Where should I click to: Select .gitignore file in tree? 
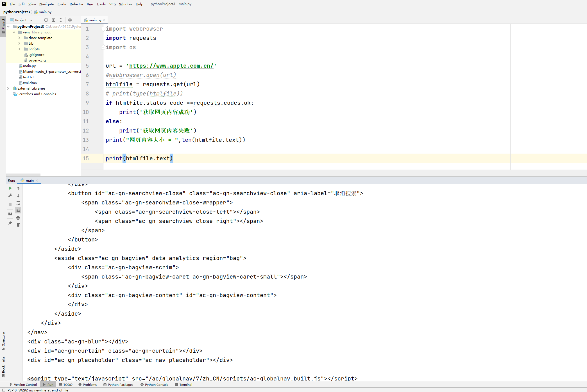coord(36,55)
